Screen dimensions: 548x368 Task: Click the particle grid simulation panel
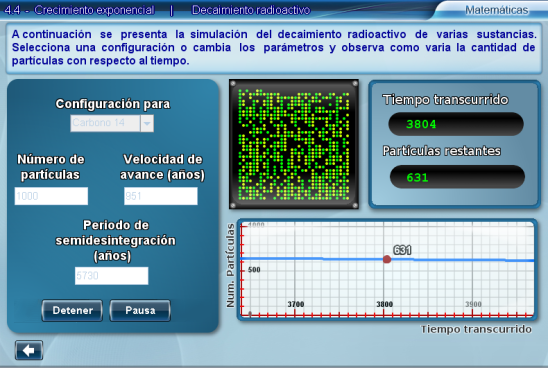(294, 144)
